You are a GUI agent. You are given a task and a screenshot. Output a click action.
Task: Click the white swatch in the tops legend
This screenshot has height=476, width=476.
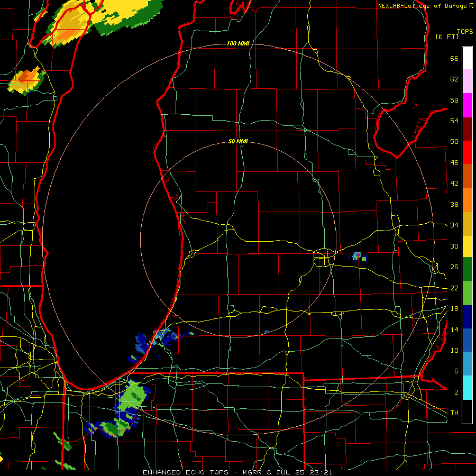(x=467, y=58)
